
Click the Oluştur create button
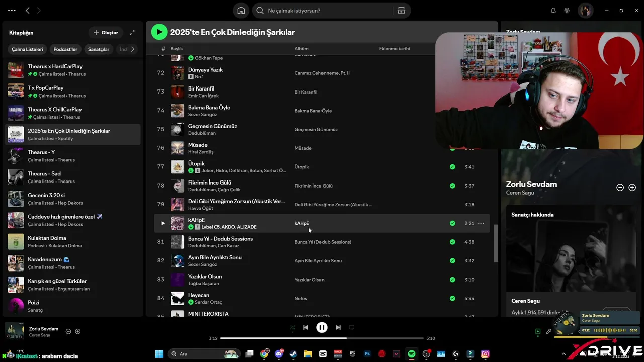point(106,33)
